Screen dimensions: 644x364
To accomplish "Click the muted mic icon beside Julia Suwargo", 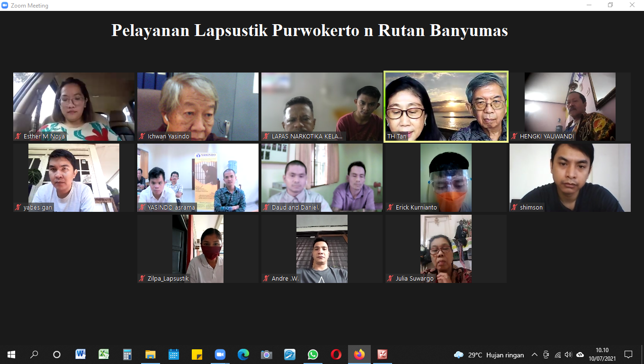I will click(390, 279).
